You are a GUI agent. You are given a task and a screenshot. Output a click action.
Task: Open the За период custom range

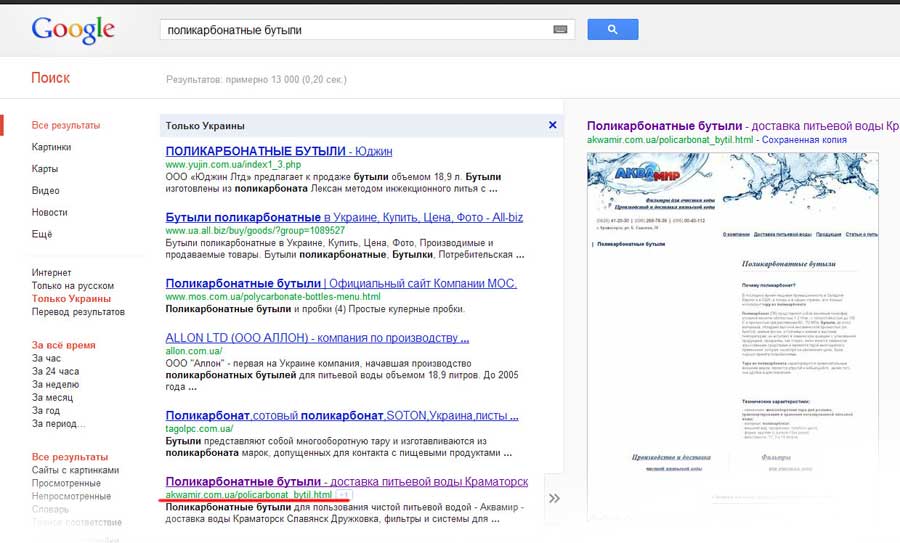click(58, 424)
